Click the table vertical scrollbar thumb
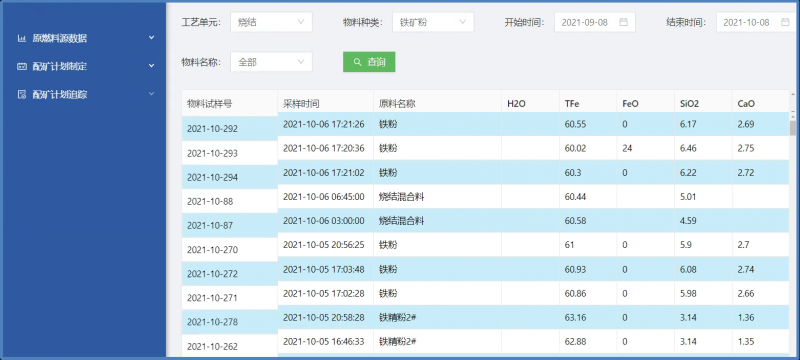The image size is (800, 360). [x=792, y=127]
